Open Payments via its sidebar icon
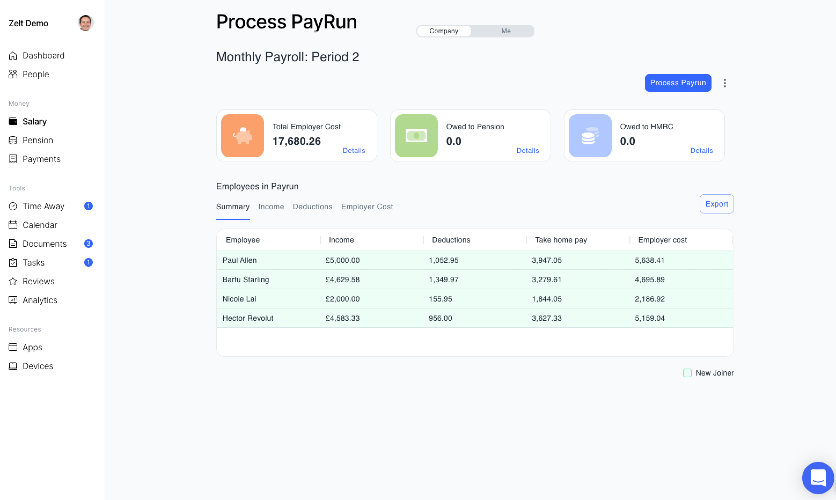Screen dimensions: 836x500 click(13, 159)
